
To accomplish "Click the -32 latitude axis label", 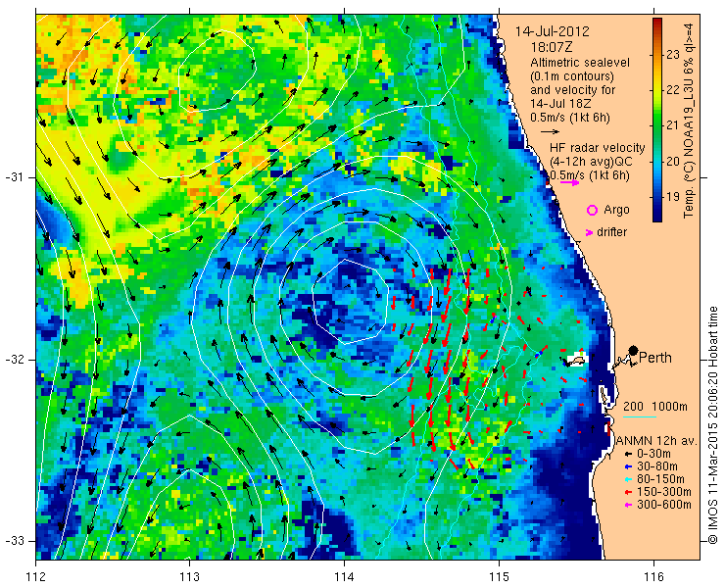I will pyautogui.click(x=14, y=360).
